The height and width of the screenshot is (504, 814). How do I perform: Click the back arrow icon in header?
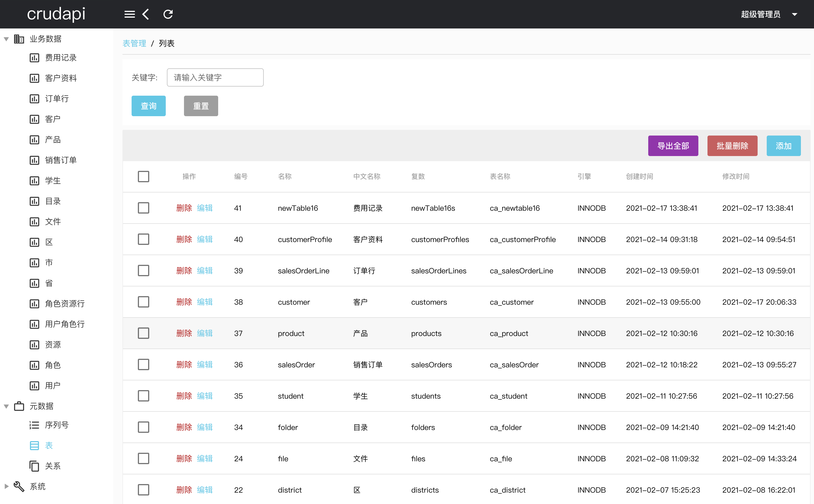click(146, 14)
